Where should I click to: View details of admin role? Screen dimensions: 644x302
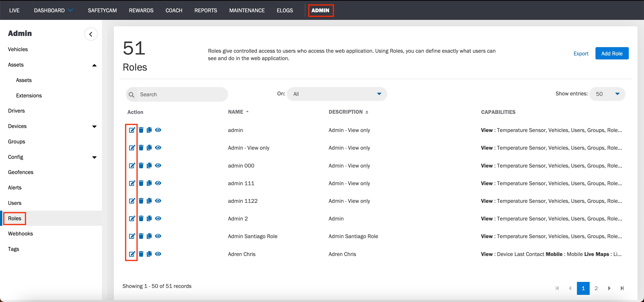click(158, 130)
